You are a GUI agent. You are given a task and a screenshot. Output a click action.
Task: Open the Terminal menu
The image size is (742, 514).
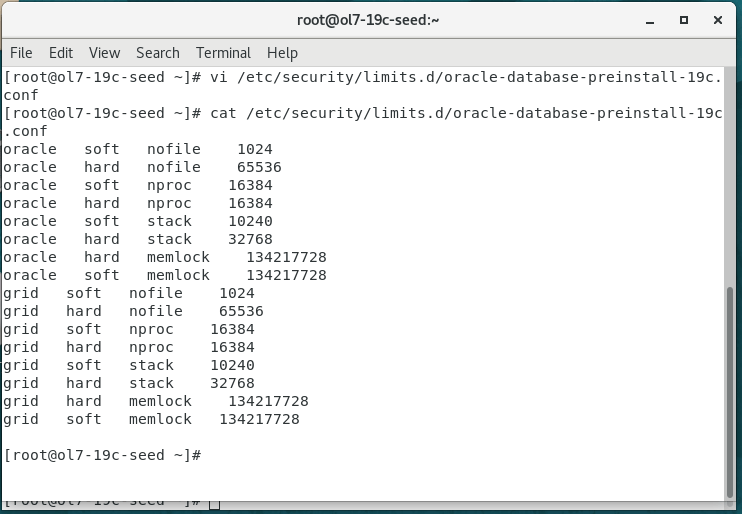223,53
